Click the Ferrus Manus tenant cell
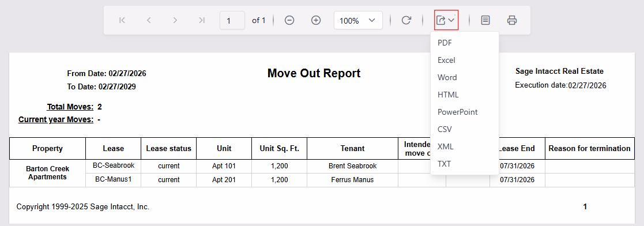Screen dimensions: 644x226 [352, 179]
